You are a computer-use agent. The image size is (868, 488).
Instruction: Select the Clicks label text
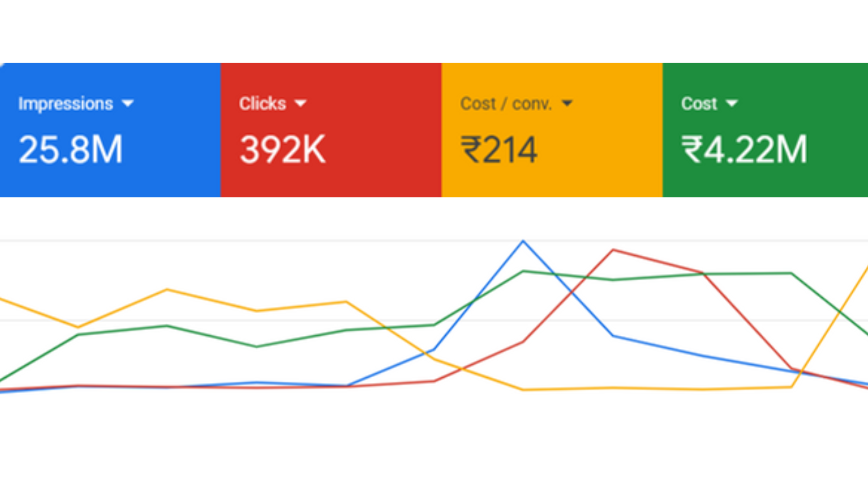pyautogui.click(x=263, y=103)
